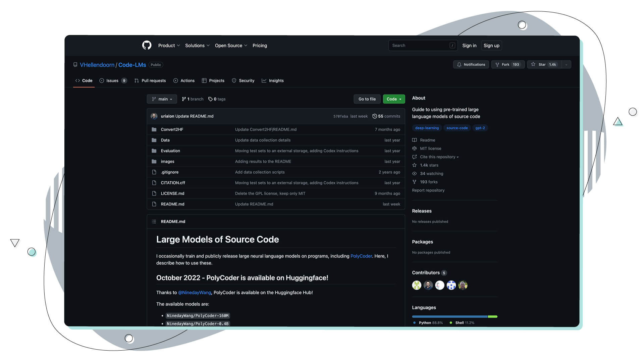Click the README.md file icon
644x362 pixels.
(154, 204)
